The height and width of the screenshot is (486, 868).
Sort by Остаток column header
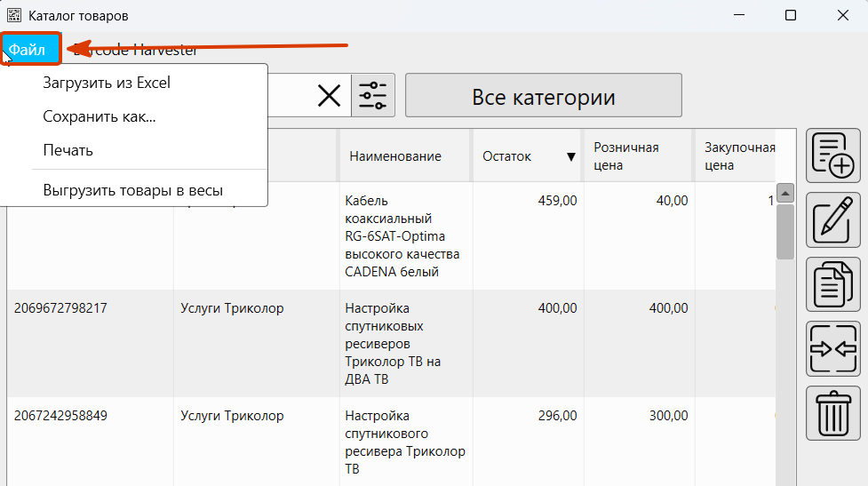(527, 156)
